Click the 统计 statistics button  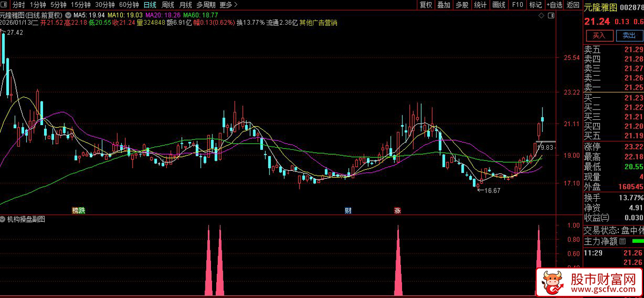click(x=480, y=4)
